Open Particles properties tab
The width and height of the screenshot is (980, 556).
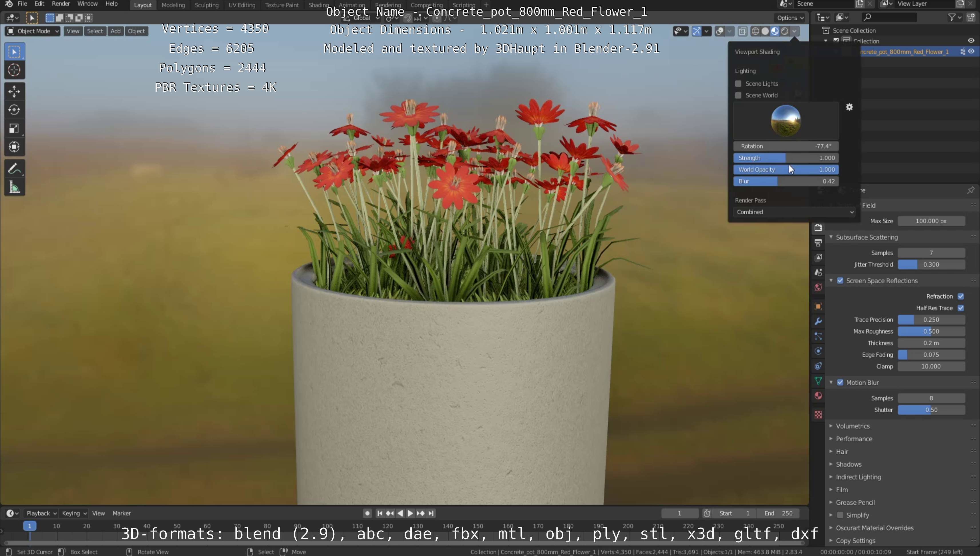(x=818, y=336)
